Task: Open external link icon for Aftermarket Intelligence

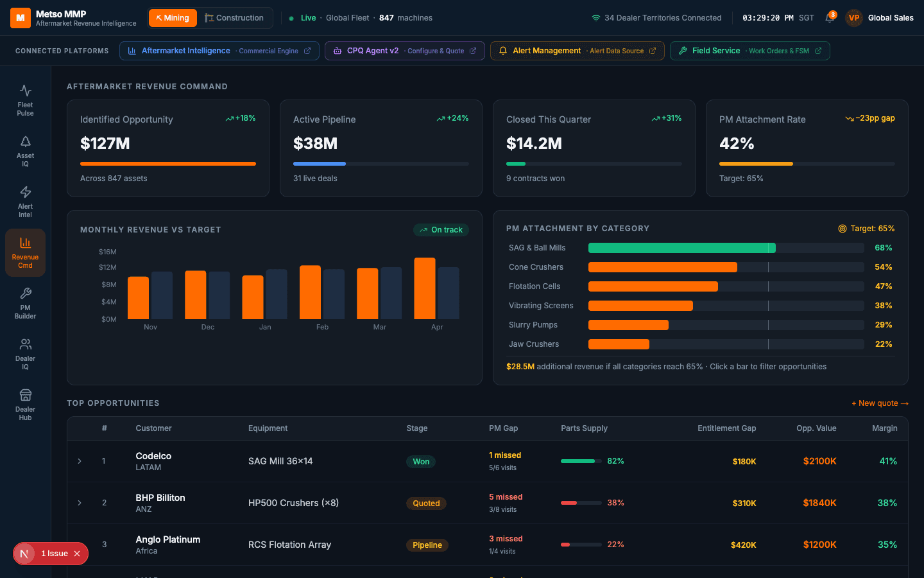Action: [x=307, y=51]
